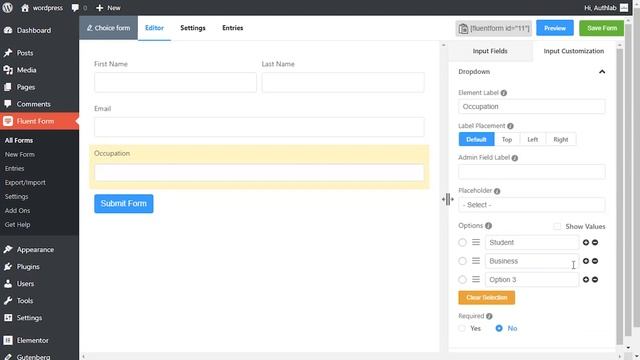Remove Student option with minus icon
The height and width of the screenshot is (360, 640).
click(595, 242)
